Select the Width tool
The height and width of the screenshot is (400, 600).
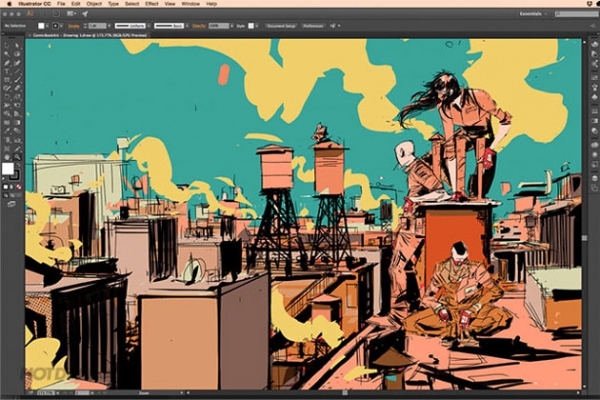(7, 105)
